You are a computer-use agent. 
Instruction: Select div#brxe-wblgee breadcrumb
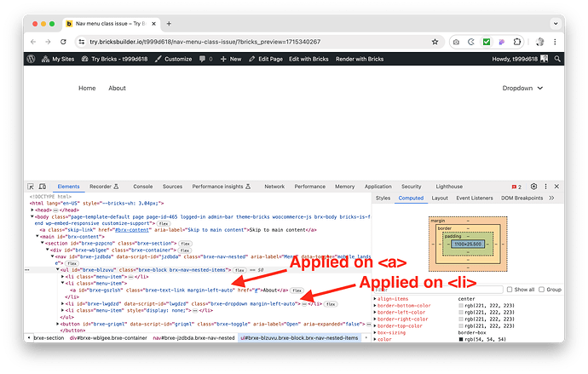(108, 338)
